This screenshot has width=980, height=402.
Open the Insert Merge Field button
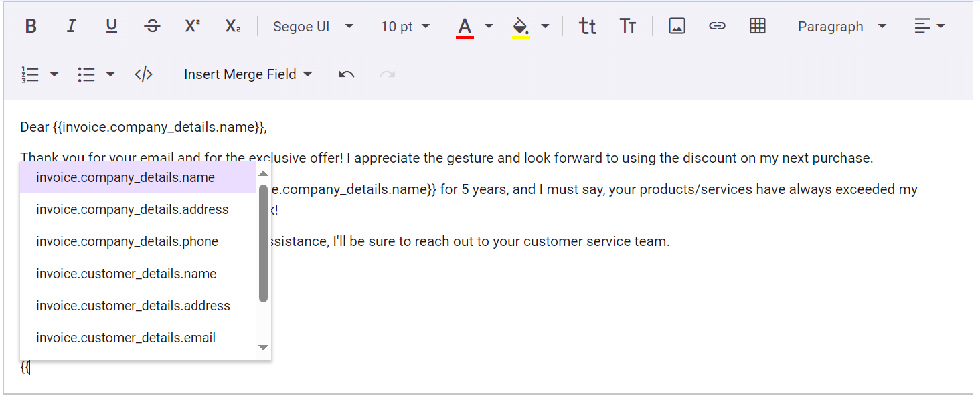tap(248, 74)
